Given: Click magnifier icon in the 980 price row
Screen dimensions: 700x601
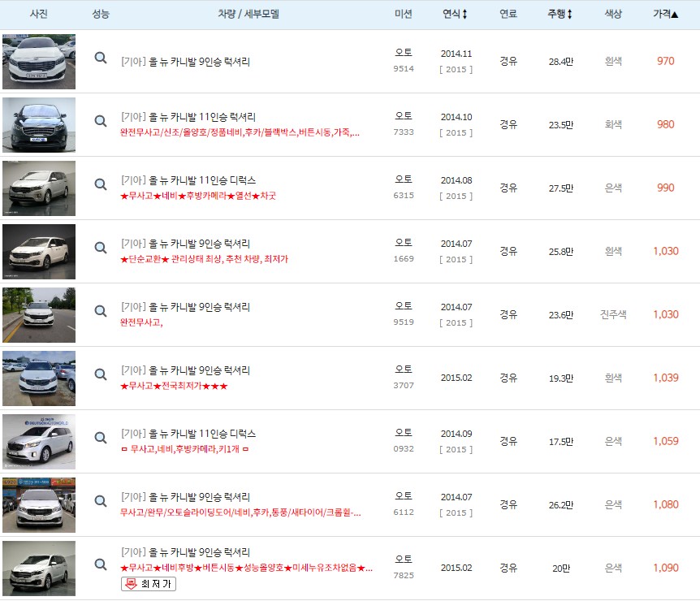Looking at the screenshot, I should (101, 121).
